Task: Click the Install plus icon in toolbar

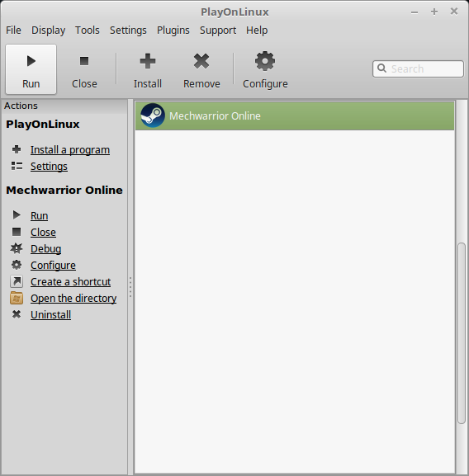Action: tap(148, 61)
